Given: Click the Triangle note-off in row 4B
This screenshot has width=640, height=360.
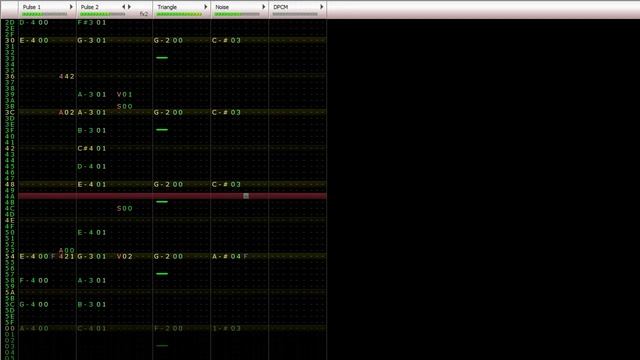Looking at the screenshot, I should coord(162,202).
